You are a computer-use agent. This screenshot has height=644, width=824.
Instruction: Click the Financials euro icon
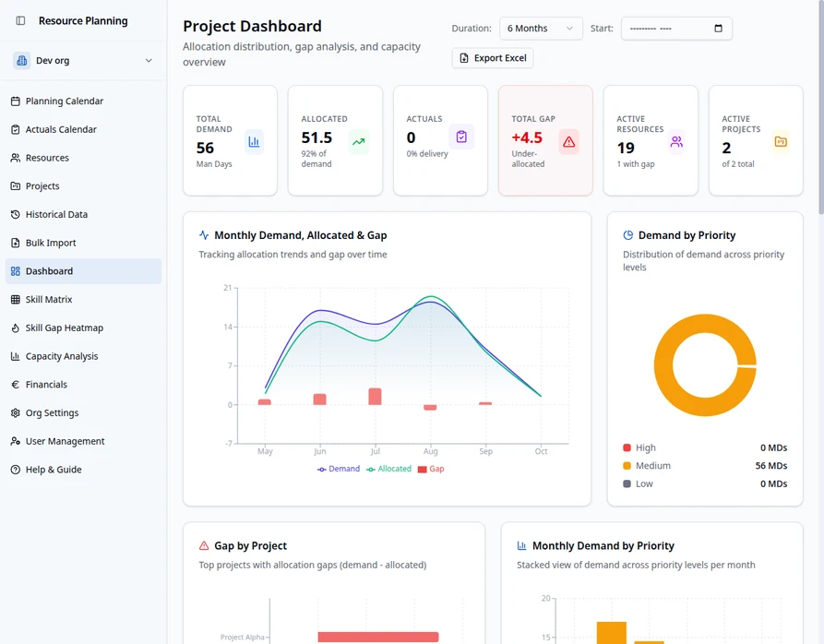[16, 385]
